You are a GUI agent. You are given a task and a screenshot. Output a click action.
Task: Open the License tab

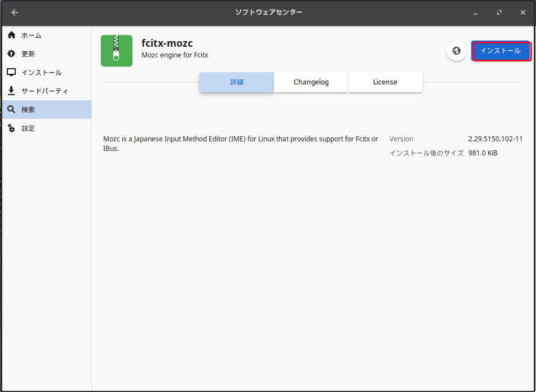click(x=385, y=82)
